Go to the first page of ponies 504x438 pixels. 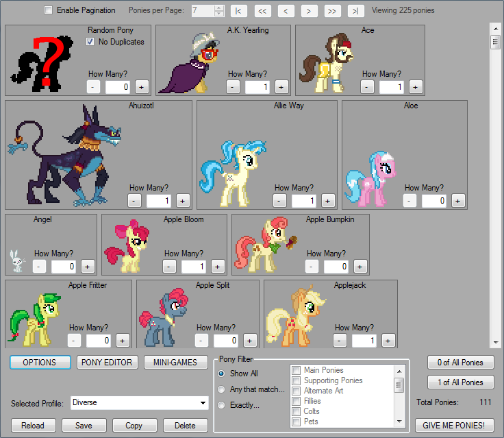point(238,11)
